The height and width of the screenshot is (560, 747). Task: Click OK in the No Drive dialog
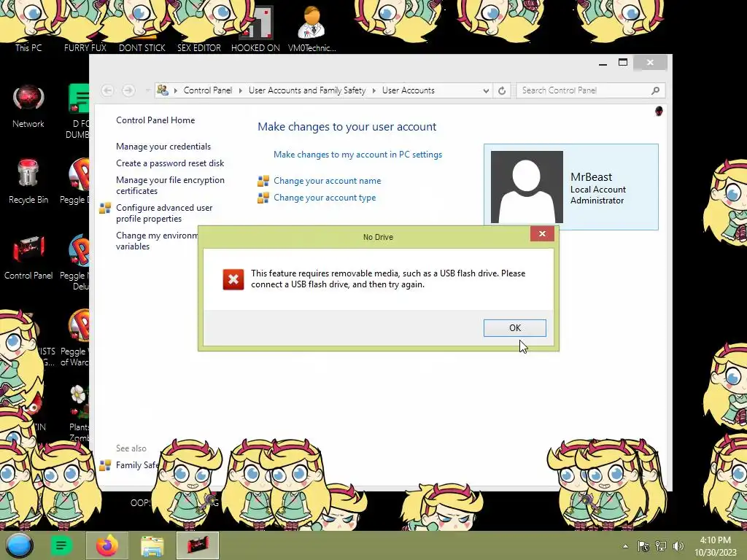514,327
